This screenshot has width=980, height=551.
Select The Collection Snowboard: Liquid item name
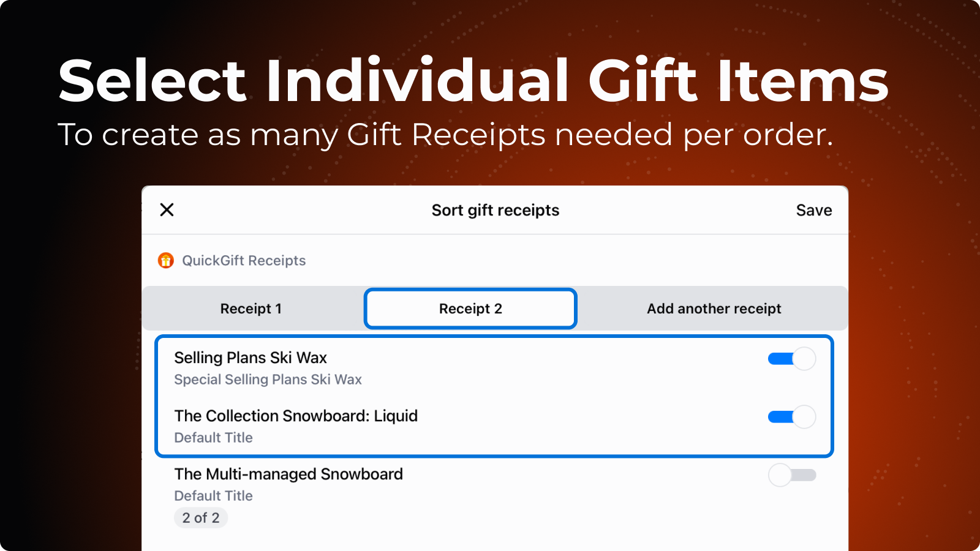click(296, 416)
